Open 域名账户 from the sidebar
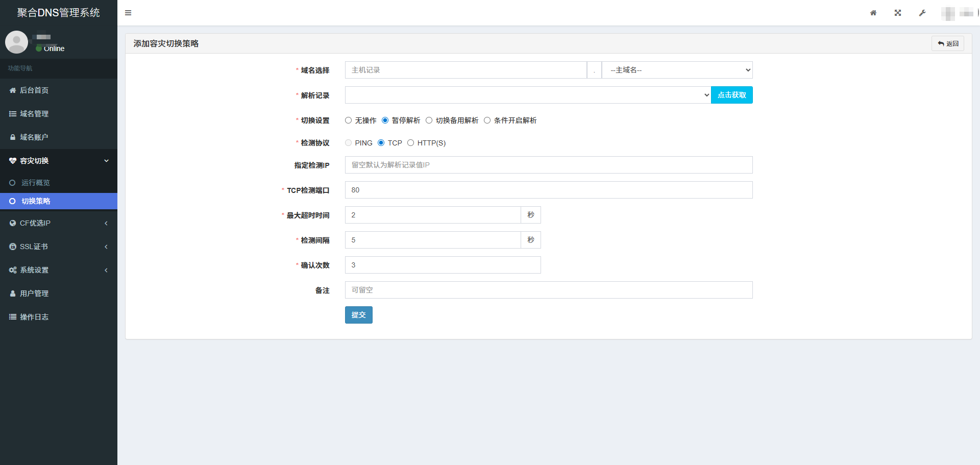This screenshot has height=465, width=980. click(x=34, y=137)
